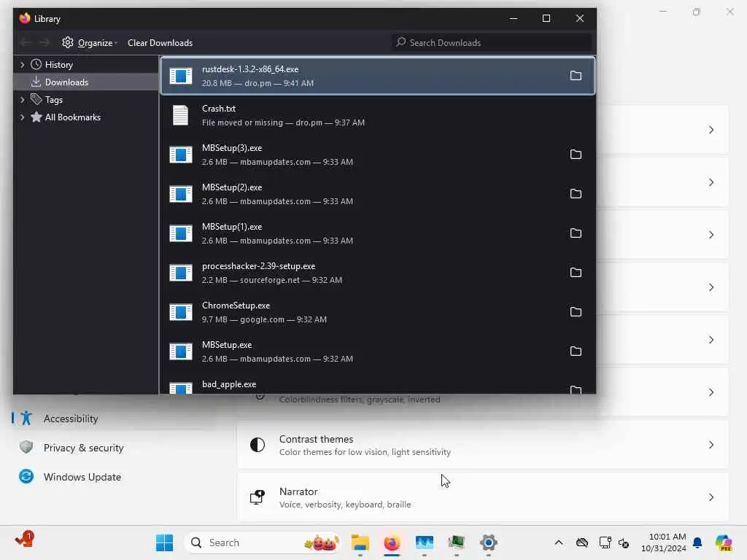Click the Crash.txt document file icon
747x560 pixels.
[181, 115]
